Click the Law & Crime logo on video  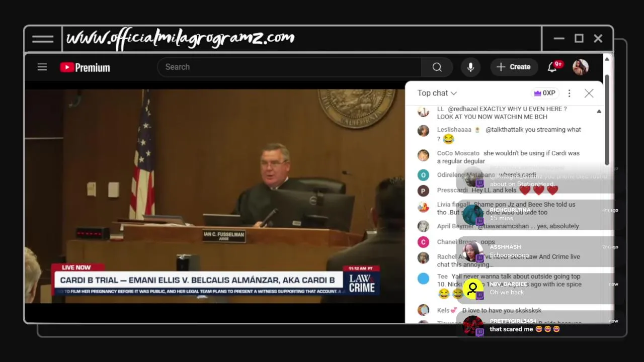[362, 282]
